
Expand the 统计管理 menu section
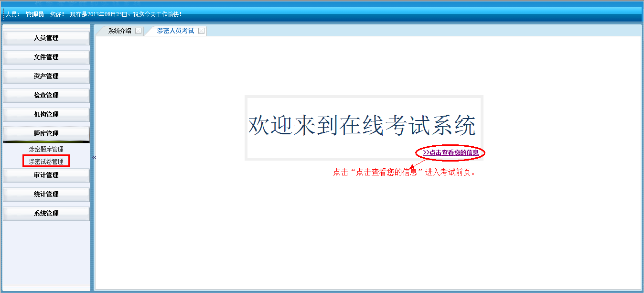pos(46,194)
